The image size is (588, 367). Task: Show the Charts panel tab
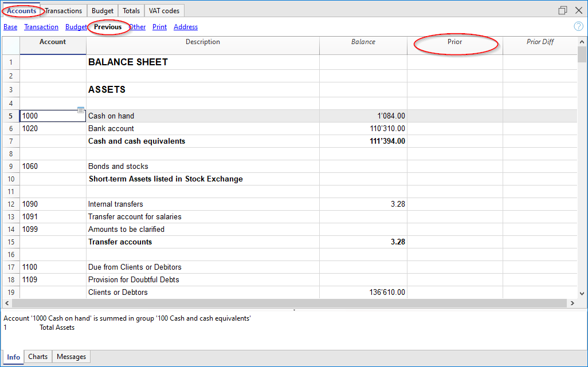point(38,357)
